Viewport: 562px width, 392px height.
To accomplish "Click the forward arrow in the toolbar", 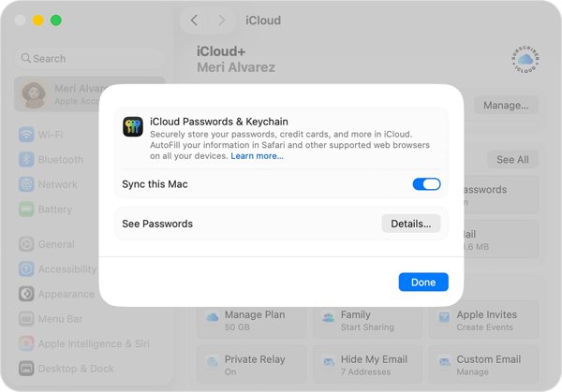I will 221,21.
